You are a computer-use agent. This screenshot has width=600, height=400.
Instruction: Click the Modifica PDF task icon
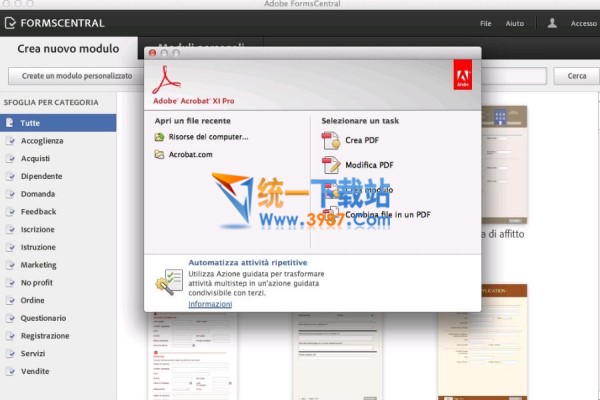point(331,165)
